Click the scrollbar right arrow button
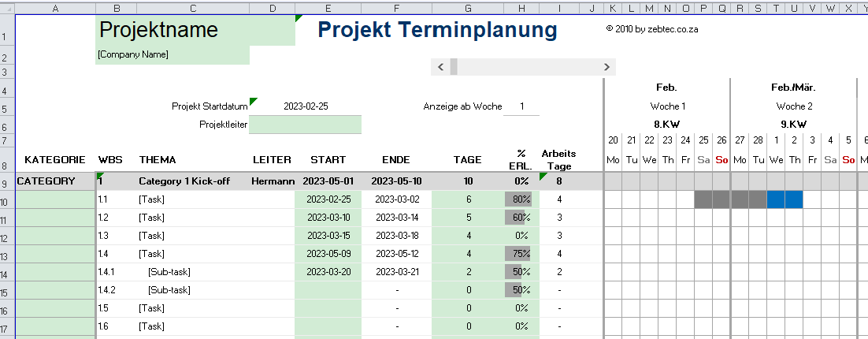 [606, 67]
